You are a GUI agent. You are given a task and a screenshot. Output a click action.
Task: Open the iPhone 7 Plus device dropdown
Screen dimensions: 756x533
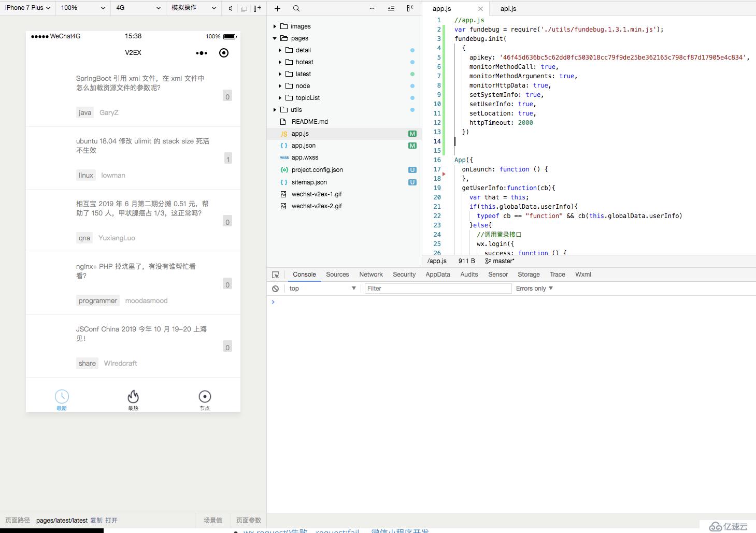pos(27,8)
